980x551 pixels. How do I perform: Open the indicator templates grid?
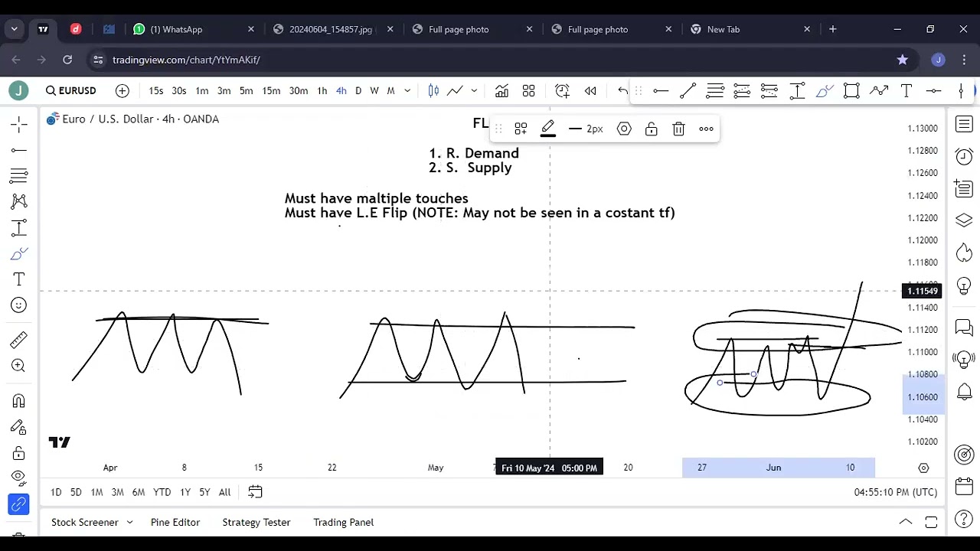point(528,90)
